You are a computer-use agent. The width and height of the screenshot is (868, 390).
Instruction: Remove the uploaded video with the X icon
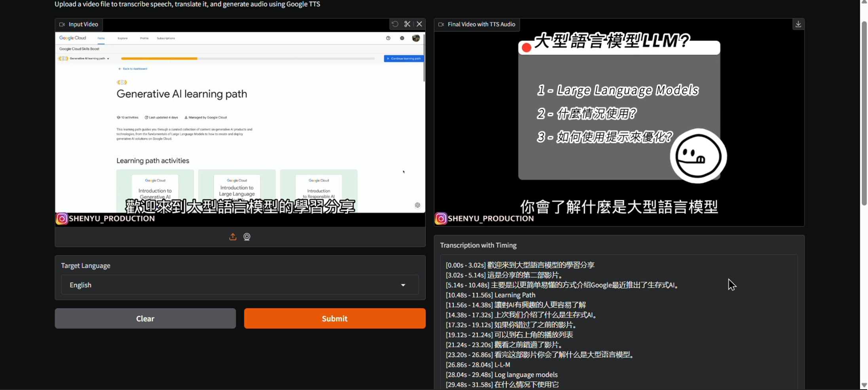(x=419, y=24)
